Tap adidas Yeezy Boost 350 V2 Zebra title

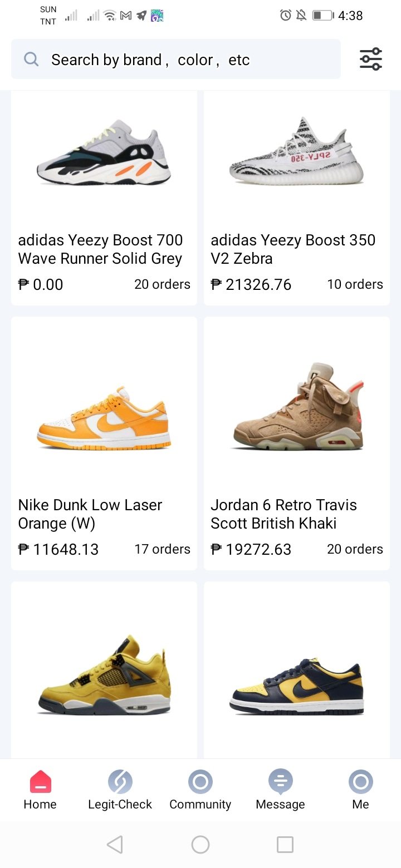pyautogui.click(x=292, y=249)
